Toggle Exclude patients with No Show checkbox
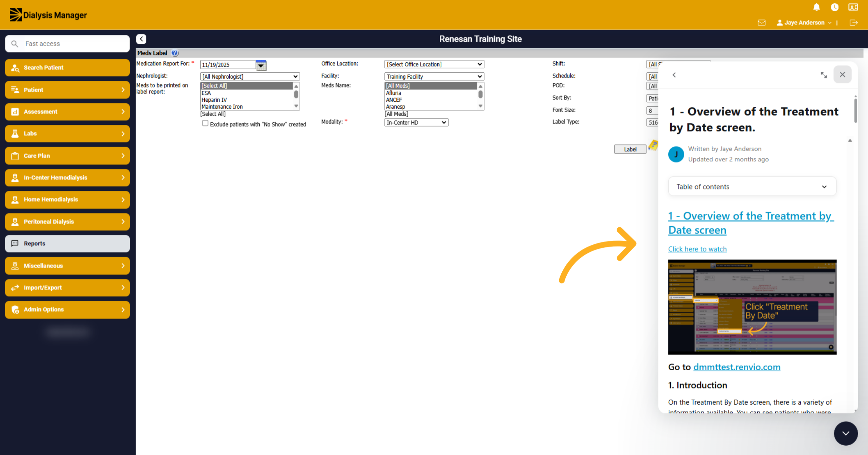868x455 pixels. click(x=205, y=123)
